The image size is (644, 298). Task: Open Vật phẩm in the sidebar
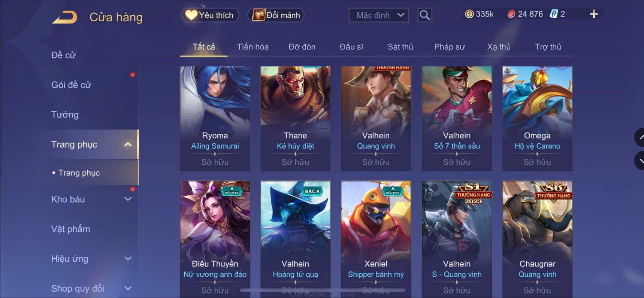coord(70,229)
